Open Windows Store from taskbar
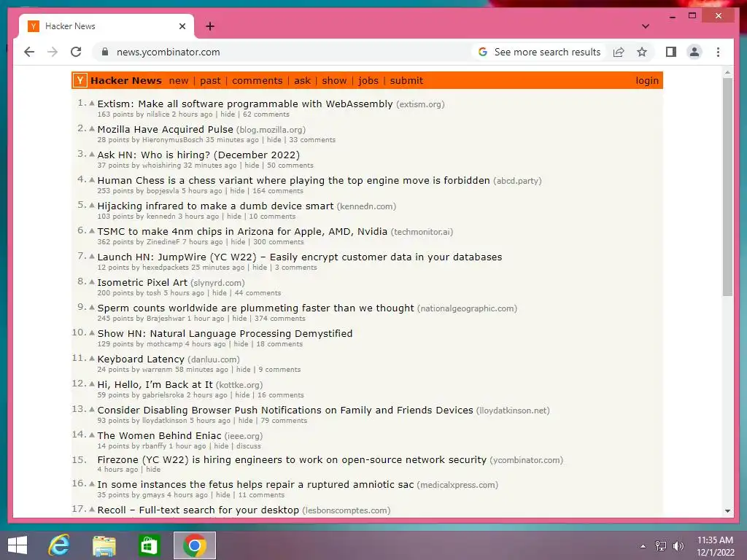The height and width of the screenshot is (560, 747). [x=149, y=545]
